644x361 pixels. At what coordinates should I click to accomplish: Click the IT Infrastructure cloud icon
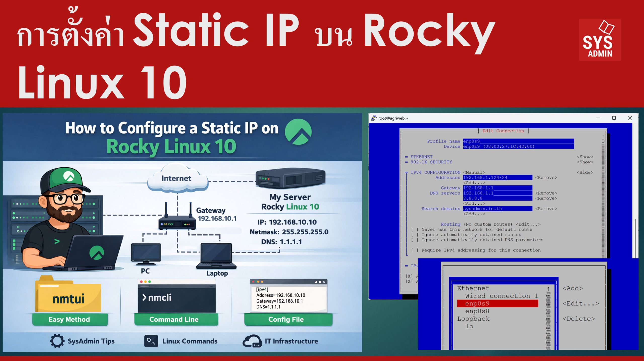click(252, 341)
